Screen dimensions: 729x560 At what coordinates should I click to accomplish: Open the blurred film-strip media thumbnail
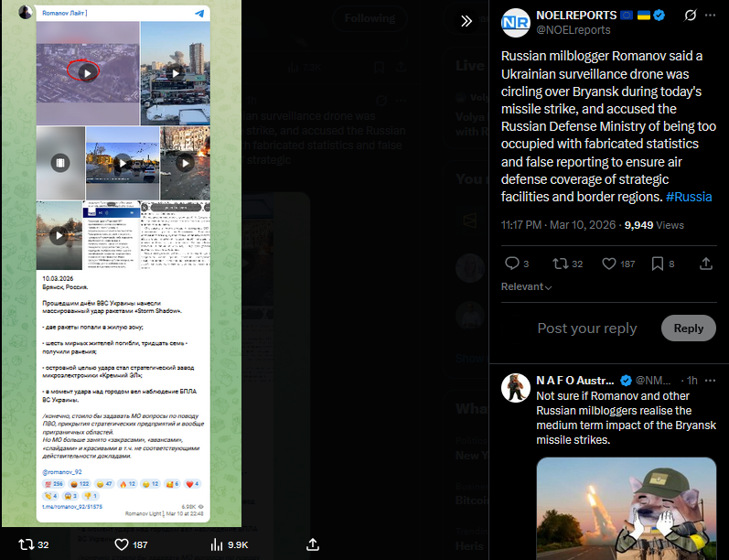point(60,163)
